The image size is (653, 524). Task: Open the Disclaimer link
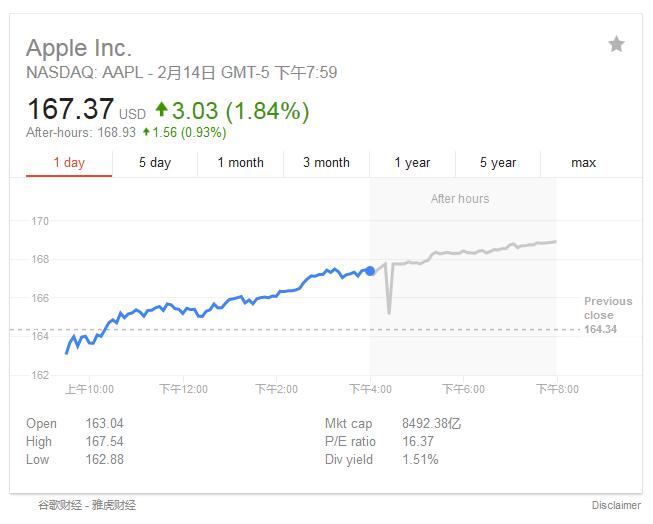615,505
